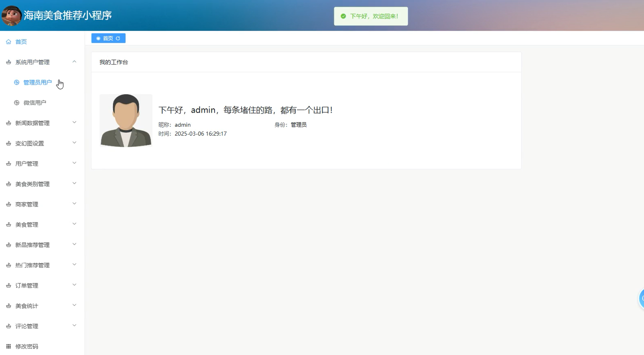Expand the 美食类别管理 chevron
Image resolution: width=644 pixels, height=355 pixels.
[x=74, y=183]
